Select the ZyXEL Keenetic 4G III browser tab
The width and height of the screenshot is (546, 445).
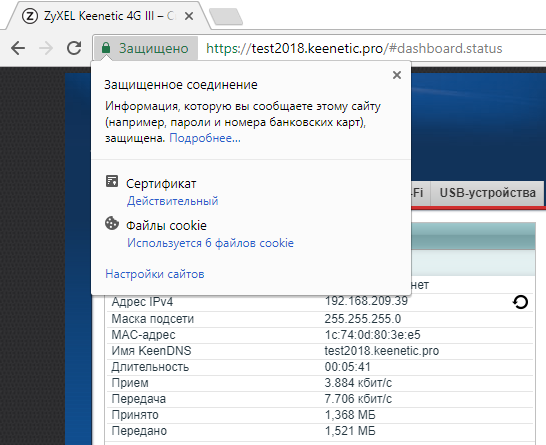click(109, 16)
